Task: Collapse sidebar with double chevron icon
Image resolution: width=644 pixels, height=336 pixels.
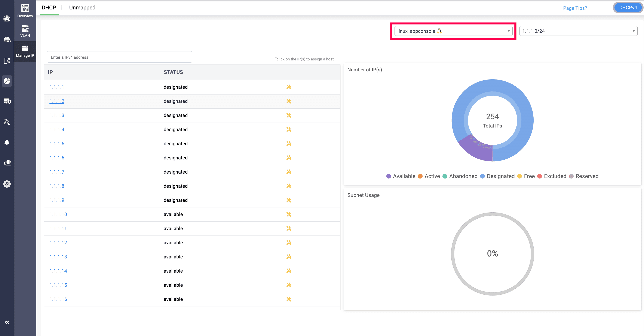Action: tap(7, 322)
